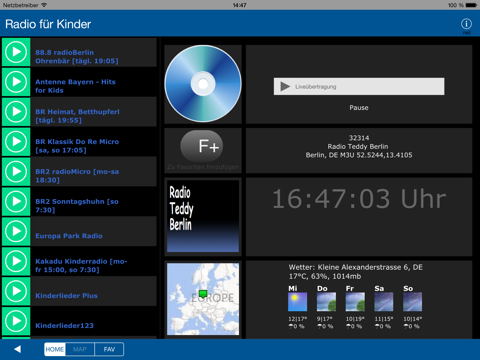This screenshot has width=480, height=360.
Task: Click BR2 Sonntagshuhn title text
Action: pos(77,206)
